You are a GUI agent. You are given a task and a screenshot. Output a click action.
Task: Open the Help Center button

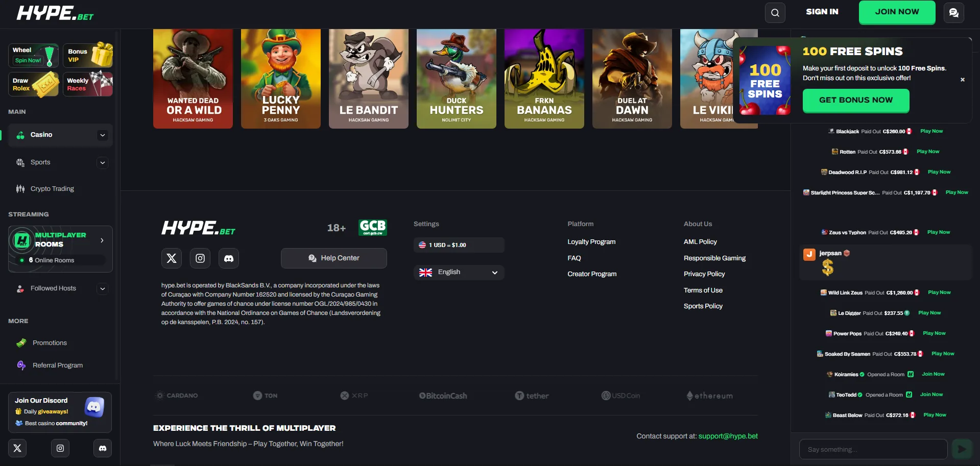(334, 258)
